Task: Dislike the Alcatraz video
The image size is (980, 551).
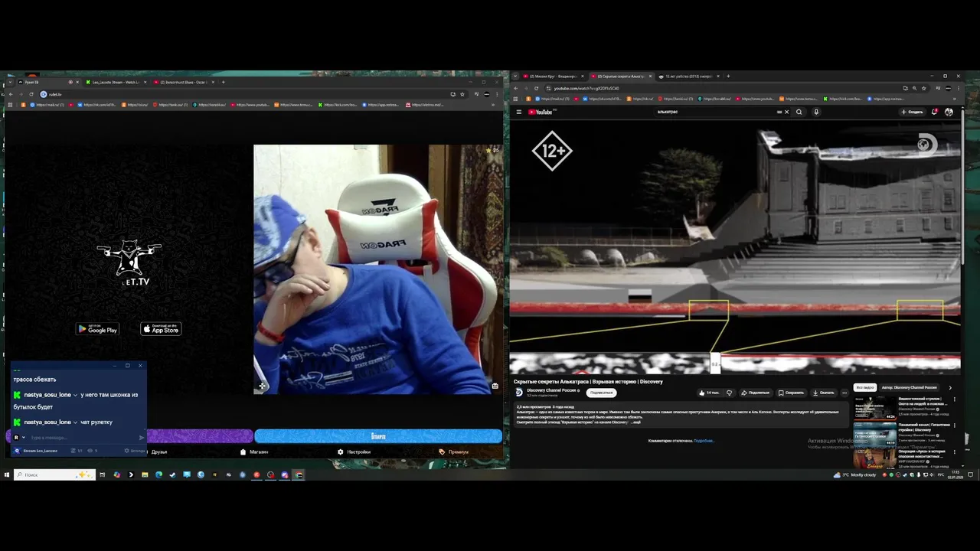Action: 729,393
